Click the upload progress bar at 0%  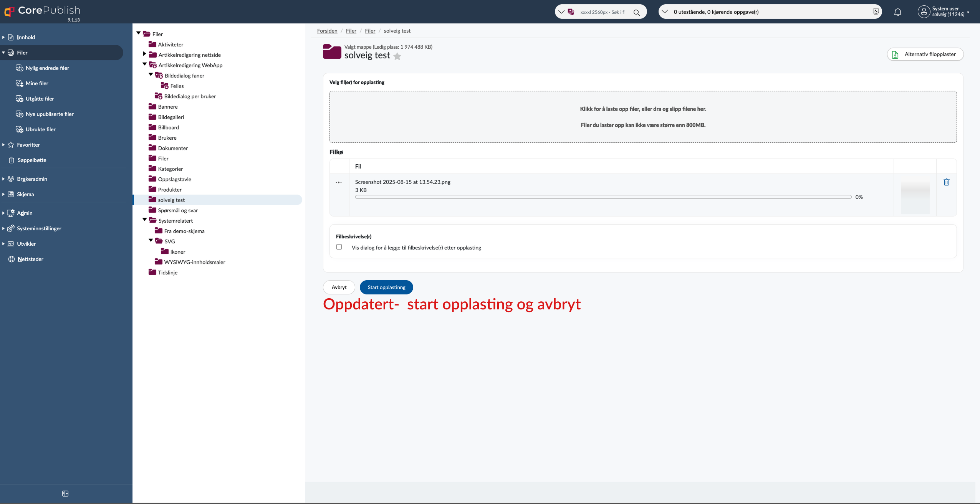(x=603, y=197)
